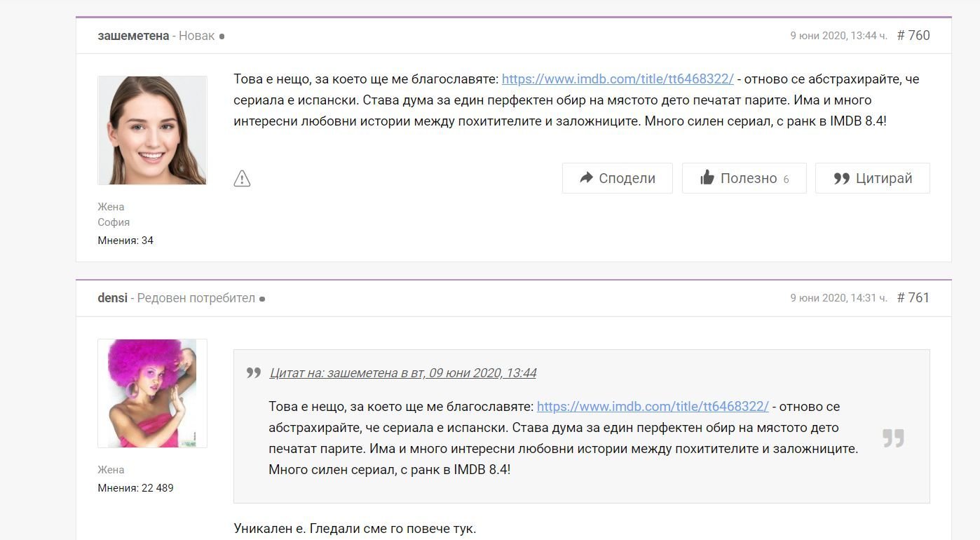
Task: Click the # 761 post number
Action: [913, 297]
